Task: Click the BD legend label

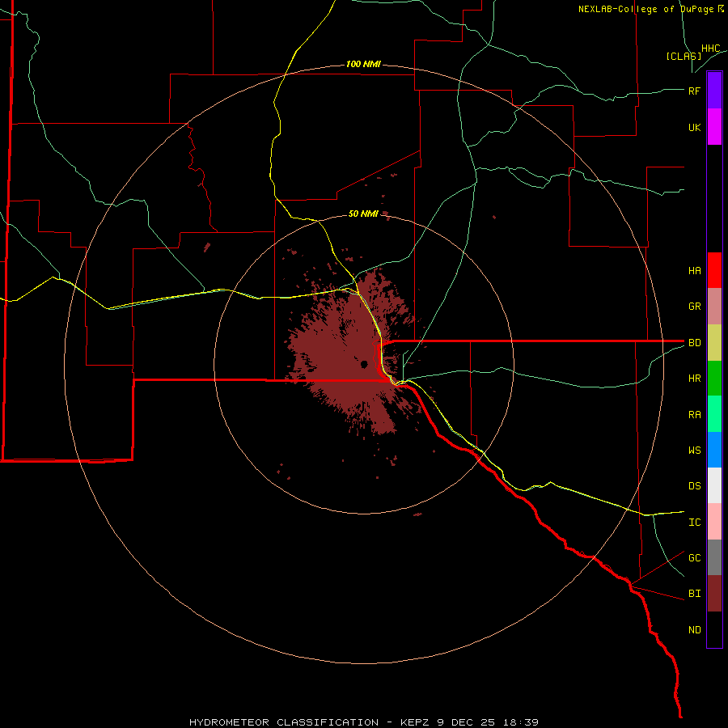Action: pos(694,343)
